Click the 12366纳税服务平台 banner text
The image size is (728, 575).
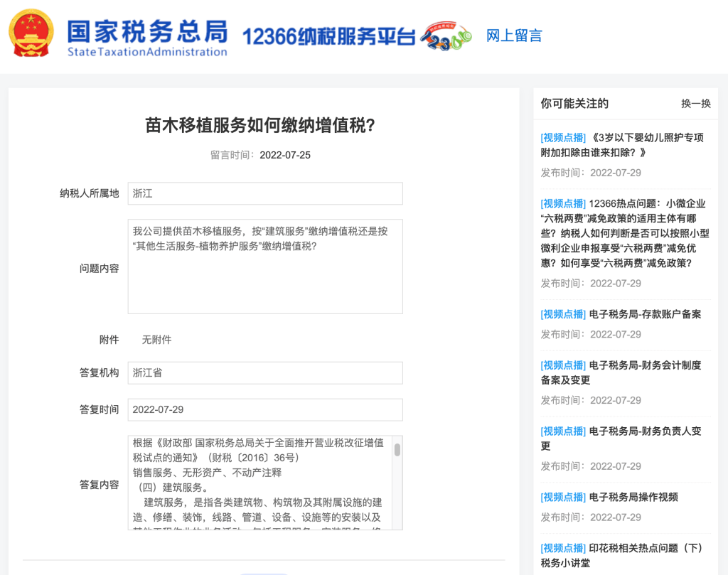[x=328, y=36]
